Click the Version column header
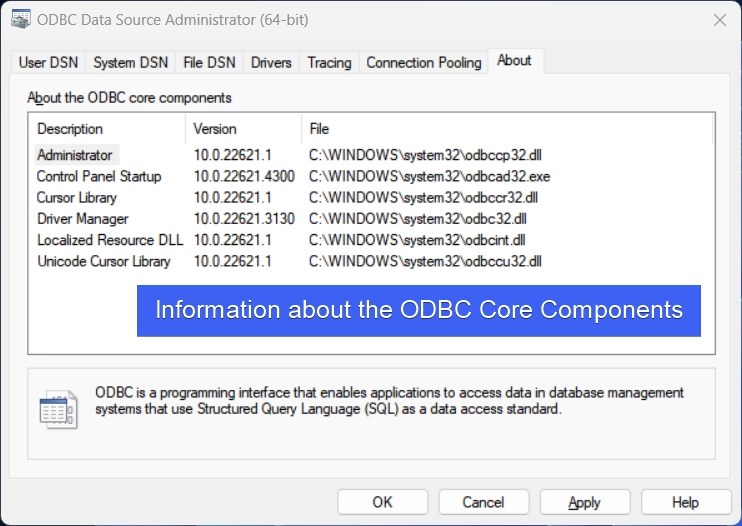Image resolution: width=742 pixels, height=526 pixels. (x=243, y=129)
